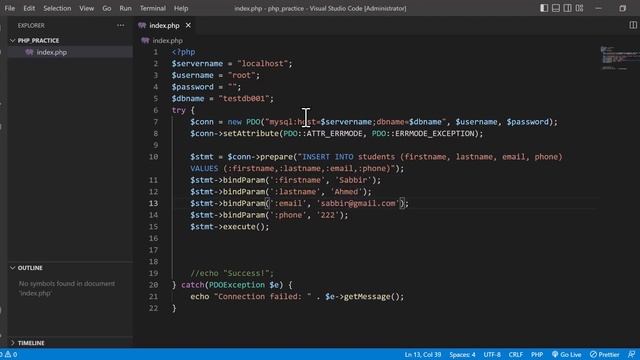The width and height of the screenshot is (640, 360).
Task: Open index.php in the Explorer tree
Action: tap(51, 52)
